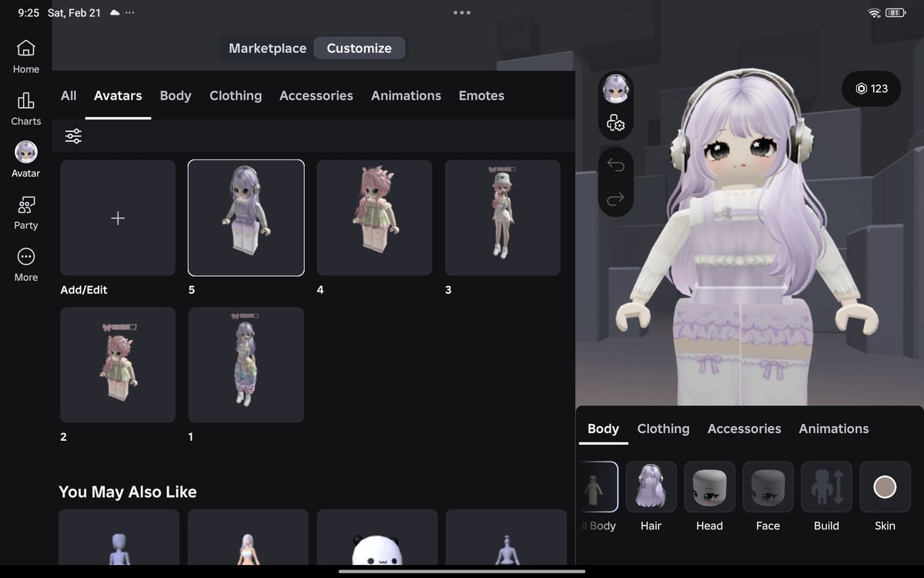
Task: Open the Avatar section in sidebar
Action: pos(25,160)
